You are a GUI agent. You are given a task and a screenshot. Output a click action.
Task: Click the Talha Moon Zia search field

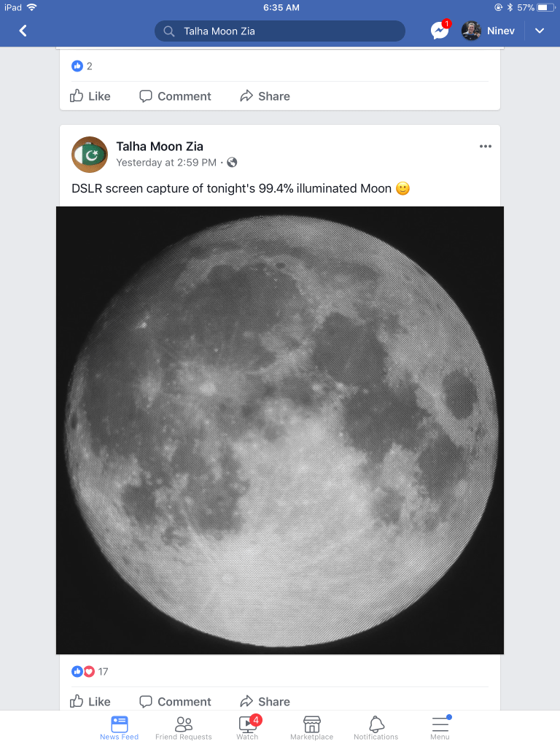(x=279, y=31)
